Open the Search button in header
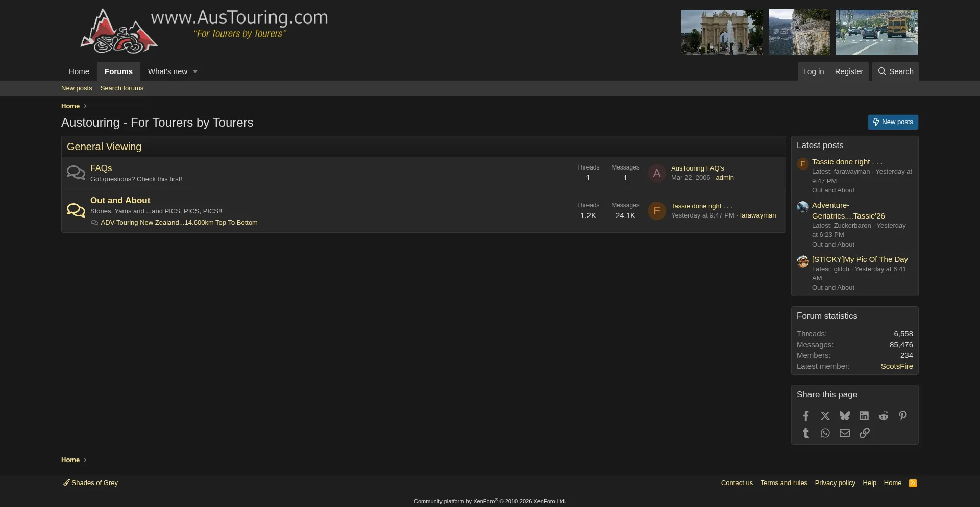980x507 pixels. click(895, 71)
